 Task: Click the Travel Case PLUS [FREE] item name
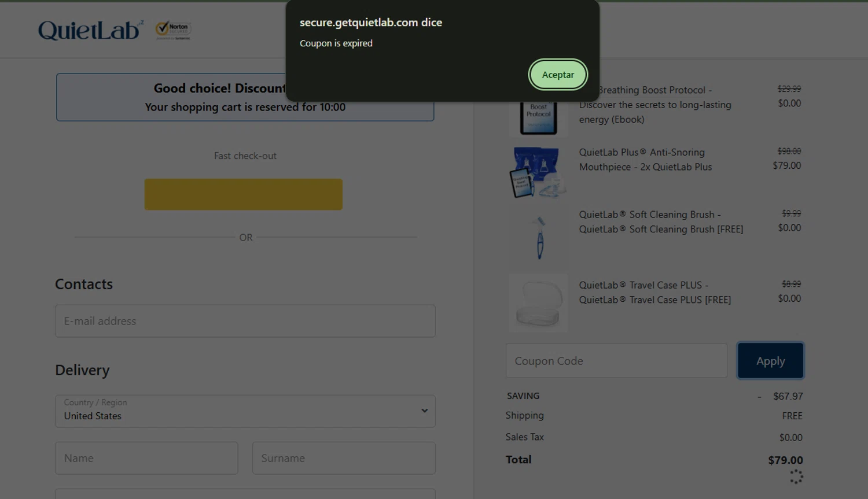point(654,293)
